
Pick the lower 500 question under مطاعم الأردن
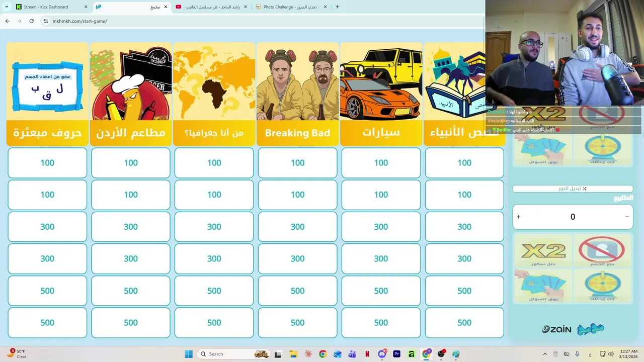point(131,323)
